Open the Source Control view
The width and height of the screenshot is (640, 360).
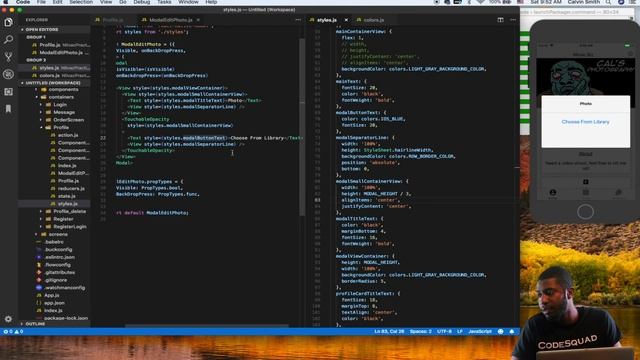click(x=8, y=57)
